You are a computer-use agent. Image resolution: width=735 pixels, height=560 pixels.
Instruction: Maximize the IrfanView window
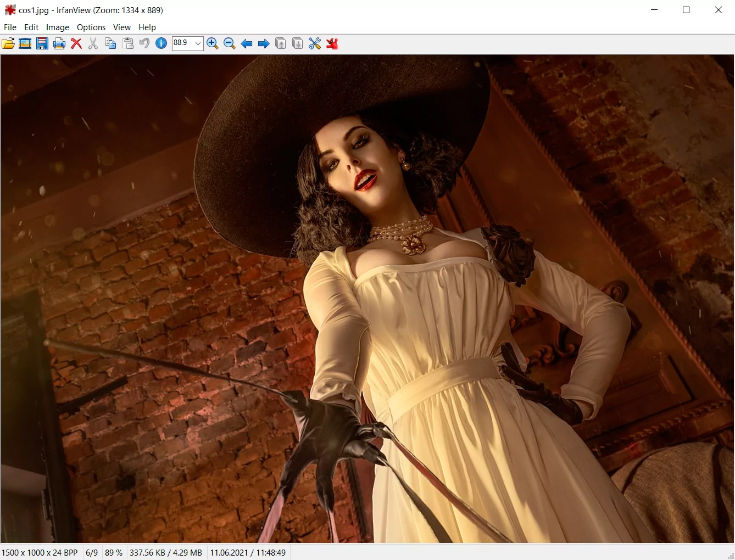pyautogui.click(x=686, y=10)
